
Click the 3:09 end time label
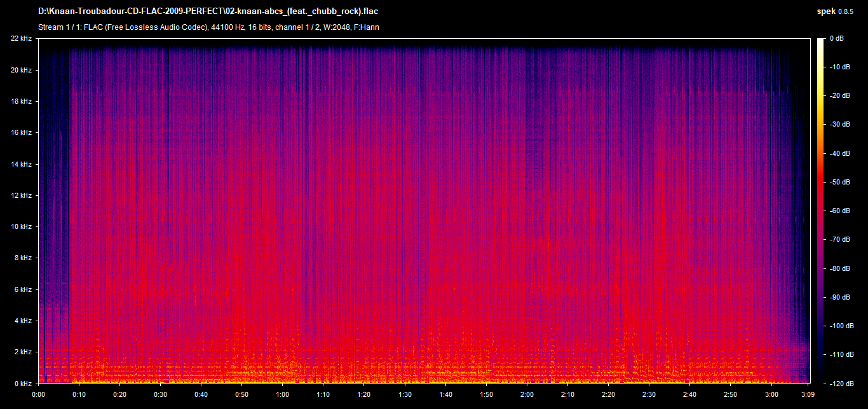click(x=808, y=394)
